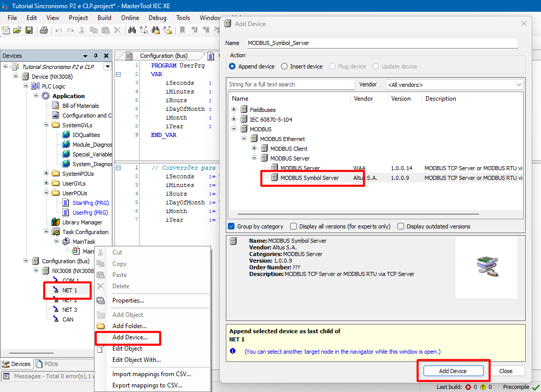Screen dimensions: 541x392
Task: Click the Toggle Bookmark toolbar icon
Action: 182,30
